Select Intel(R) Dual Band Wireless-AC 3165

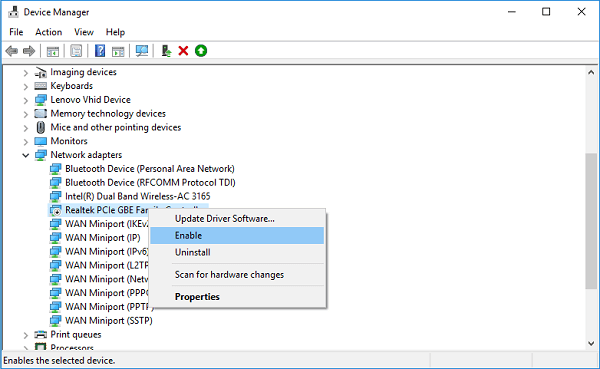pyautogui.click(x=138, y=196)
